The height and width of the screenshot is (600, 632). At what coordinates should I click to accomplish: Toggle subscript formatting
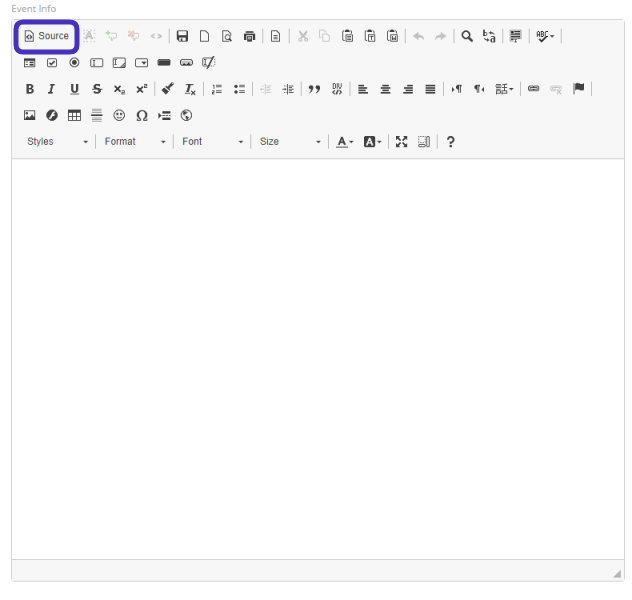tap(119, 89)
